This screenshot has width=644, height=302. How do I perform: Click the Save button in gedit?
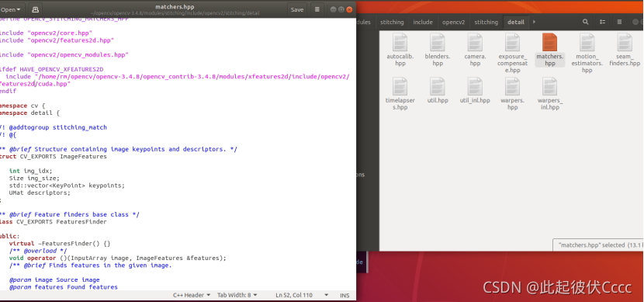pyautogui.click(x=297, y=9)
